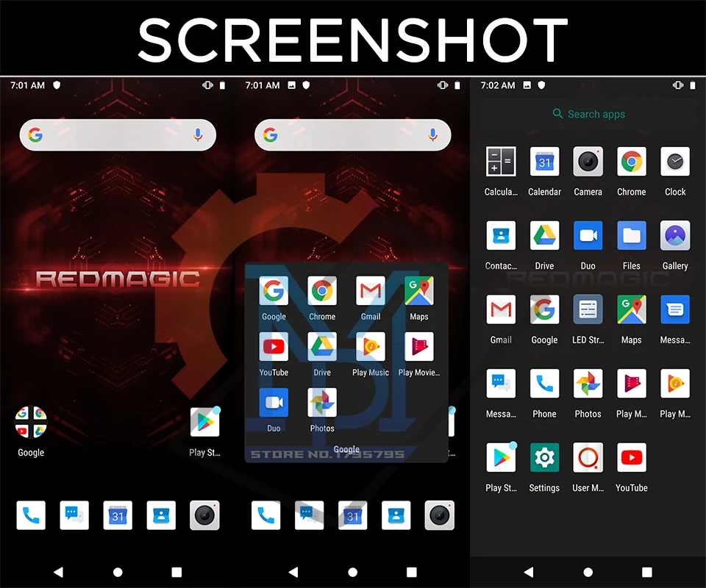Open Camera from the left screen dock
The image size is (706, 588).
[x=205, y=515]
